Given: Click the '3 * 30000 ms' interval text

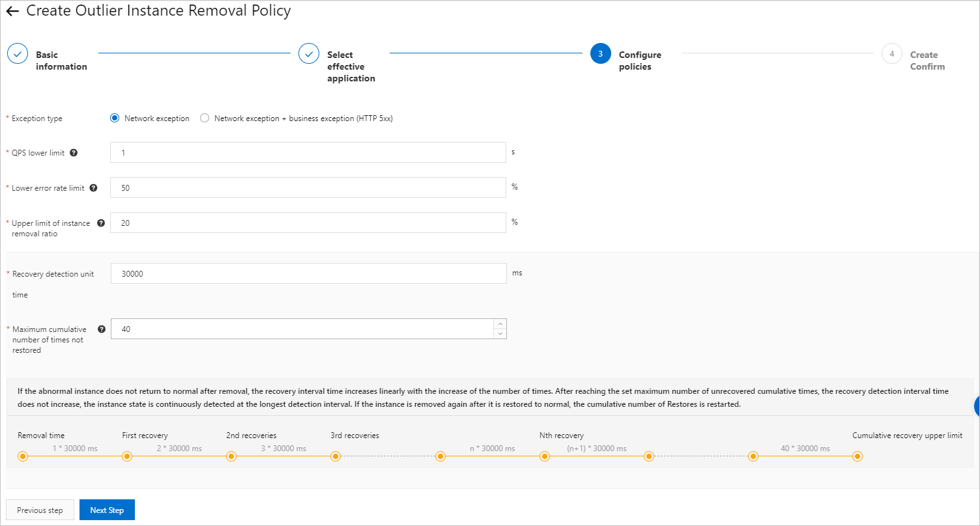Looking at the screenshot, I should (283, 449).
